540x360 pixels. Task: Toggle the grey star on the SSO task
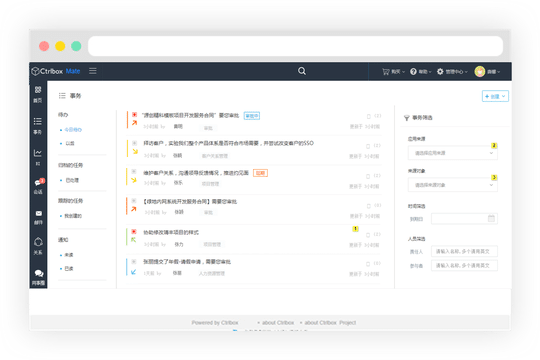pyautogui.click(x=134, y=143)
